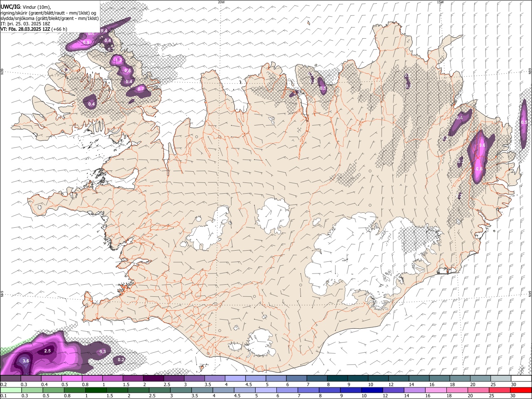Viewport: 532px width, 399px height.
Task: Select upper legend swatch starting at 18
Action: (461, 379)
